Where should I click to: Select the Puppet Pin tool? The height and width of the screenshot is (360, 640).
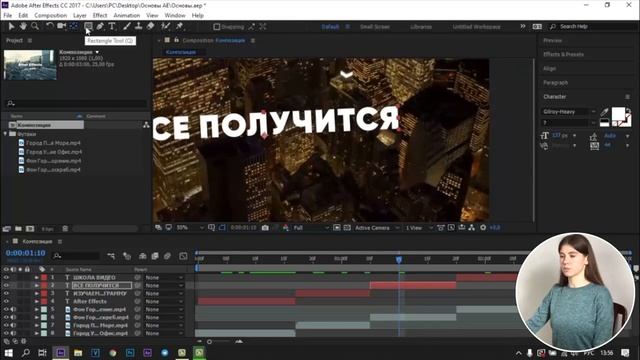179,26
